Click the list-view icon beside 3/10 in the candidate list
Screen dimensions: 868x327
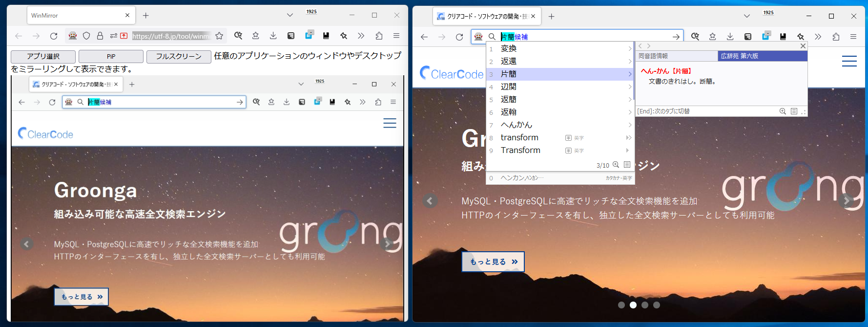tap(627, 165)
